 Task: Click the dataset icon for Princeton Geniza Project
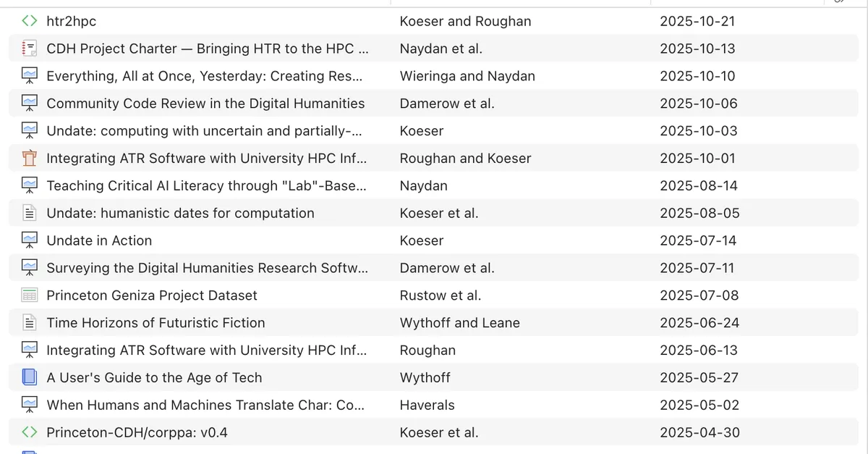[x=29, y=295]
